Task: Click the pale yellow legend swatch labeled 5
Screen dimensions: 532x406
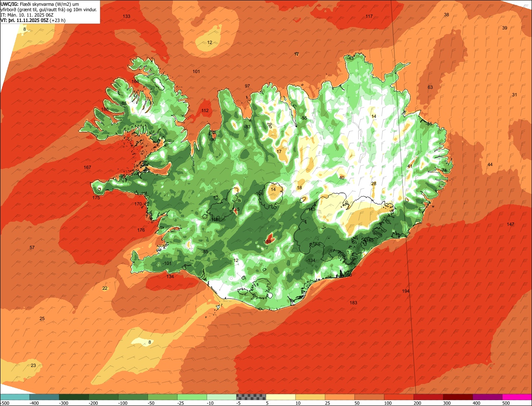Action: [280, 397]
